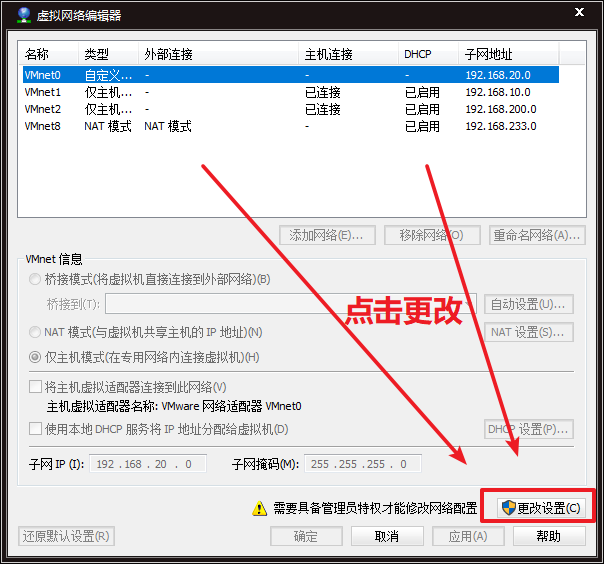Click 自定义 type in VMnet0 row
The image size is (604, 564).
tap(108, 75)
